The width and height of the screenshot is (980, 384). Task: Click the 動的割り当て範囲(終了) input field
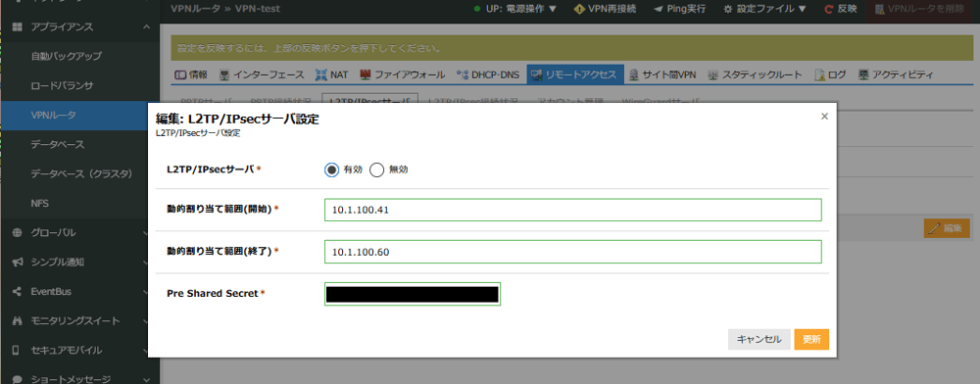pyautogui.click(x=572, y=252)
